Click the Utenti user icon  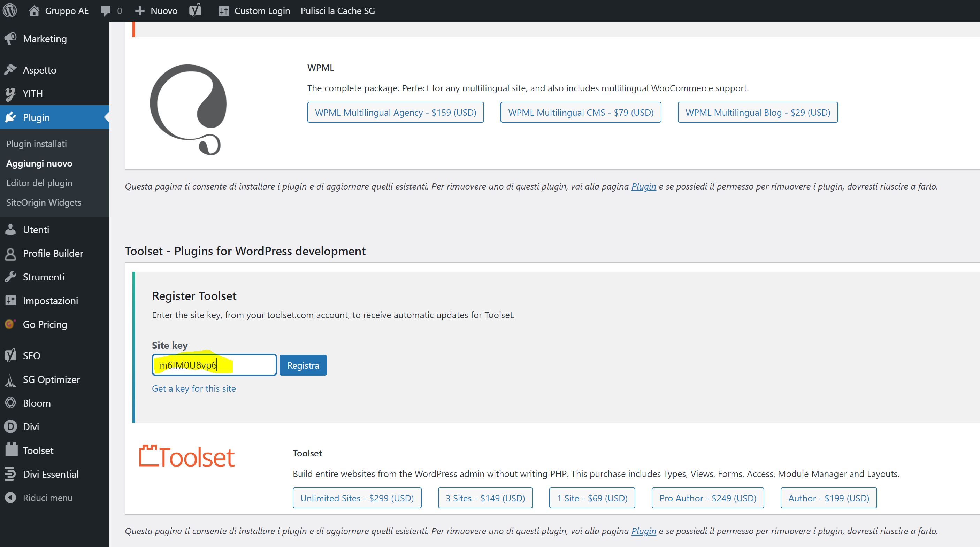pyautogui.click(x=11, y=229)
